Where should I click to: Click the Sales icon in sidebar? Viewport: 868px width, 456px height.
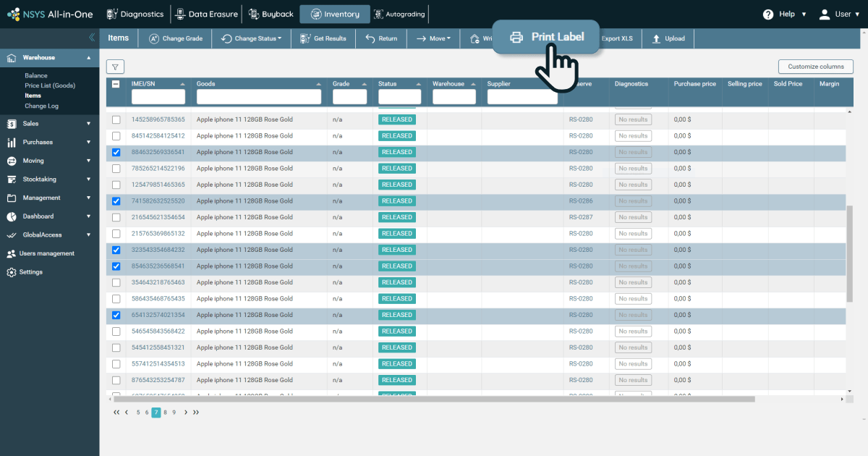(12, 124)
